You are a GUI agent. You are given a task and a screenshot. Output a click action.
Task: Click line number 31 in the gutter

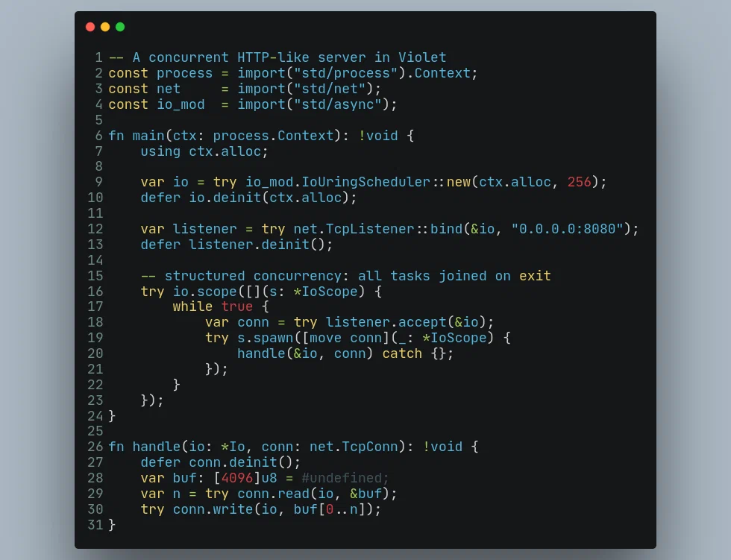[x=95, y=525]
